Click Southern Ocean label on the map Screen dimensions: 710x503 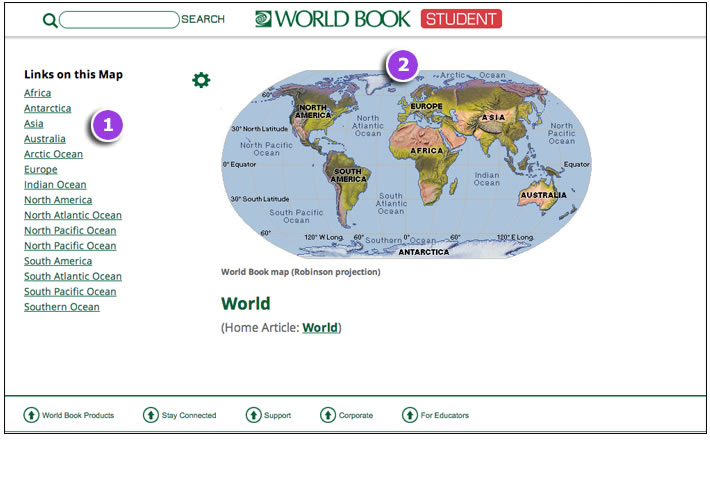pyautogui.click(x=401, y=240)
